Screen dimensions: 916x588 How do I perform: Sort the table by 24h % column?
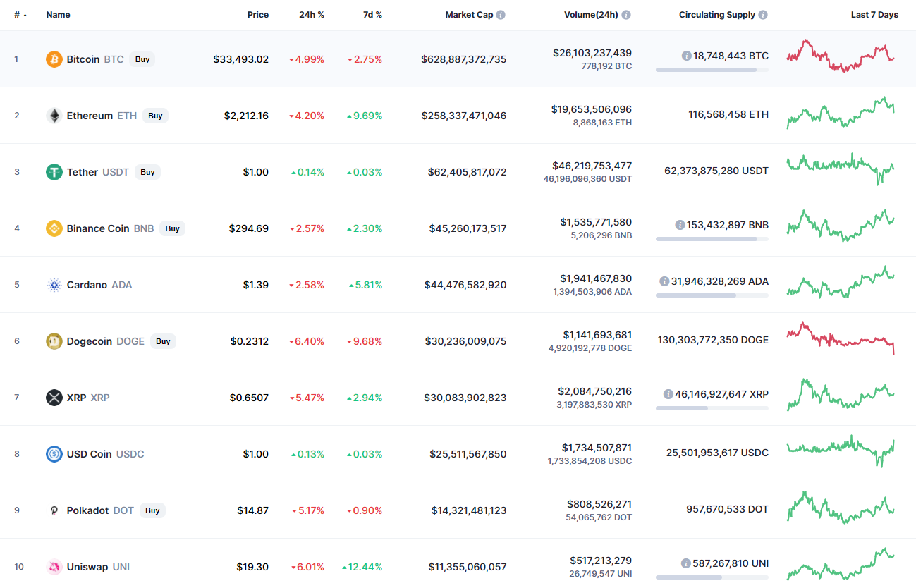click(x=310, y=15)
